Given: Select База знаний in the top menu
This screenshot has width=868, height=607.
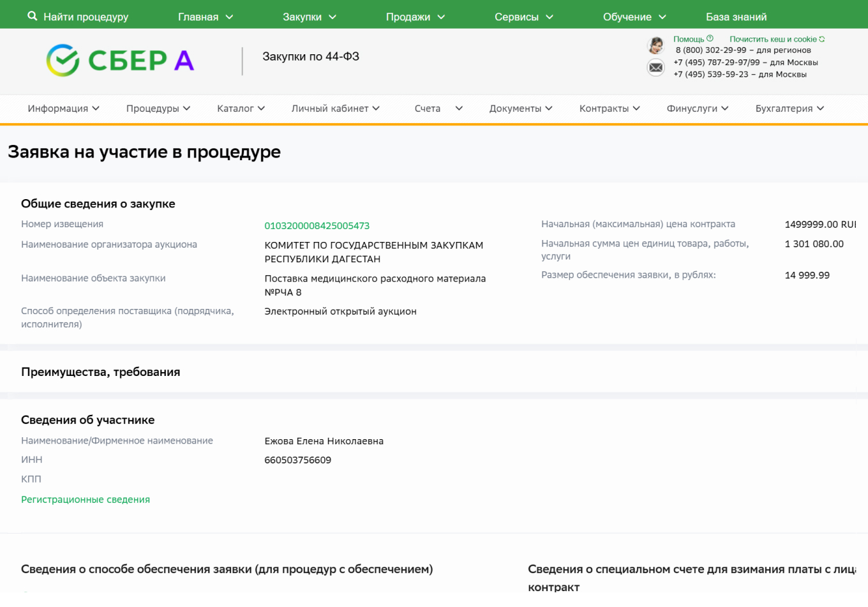Looking at the screenshot, I should (x=737, y=17).
